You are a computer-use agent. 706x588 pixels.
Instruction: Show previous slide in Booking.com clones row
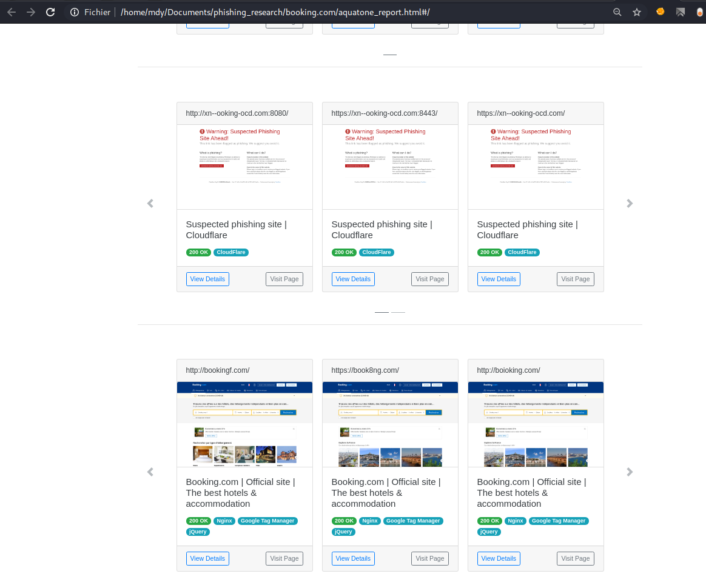(x=150, y=472)
